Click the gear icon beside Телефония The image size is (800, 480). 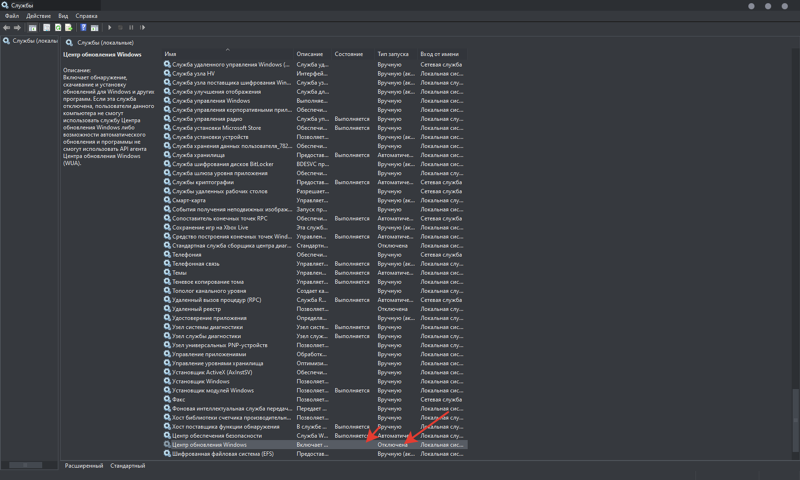pyautogui.click(x=167, y=255)
